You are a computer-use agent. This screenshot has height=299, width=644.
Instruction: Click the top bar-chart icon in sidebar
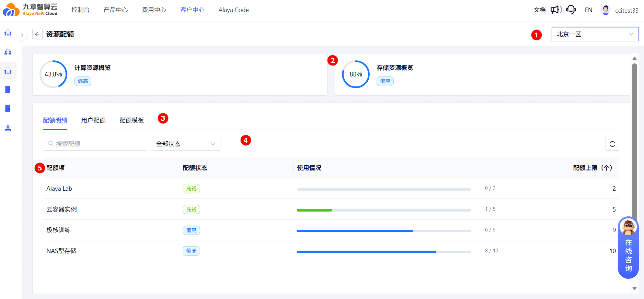point(8,33)
